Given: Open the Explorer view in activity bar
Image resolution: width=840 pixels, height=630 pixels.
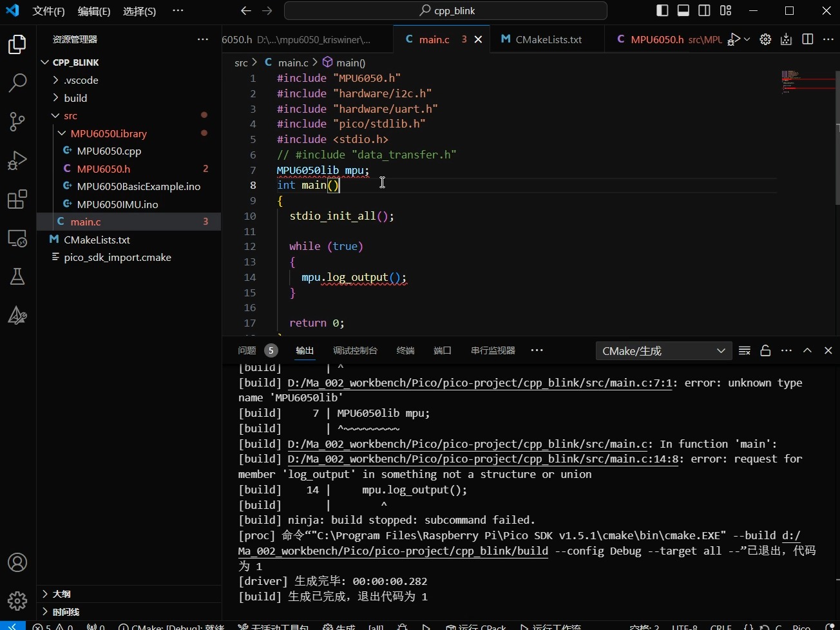Looking at the screenshot, I should click(17, 44).
